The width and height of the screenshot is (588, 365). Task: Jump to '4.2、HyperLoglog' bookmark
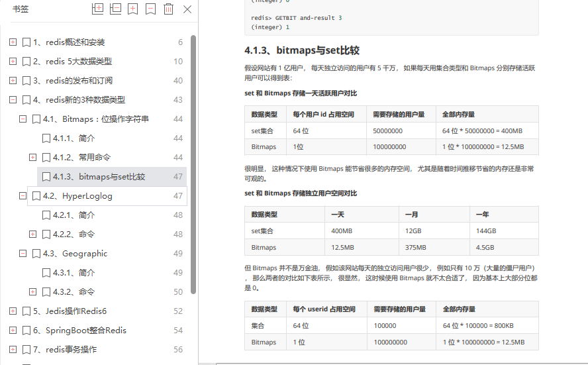click(x=77, y=196)
